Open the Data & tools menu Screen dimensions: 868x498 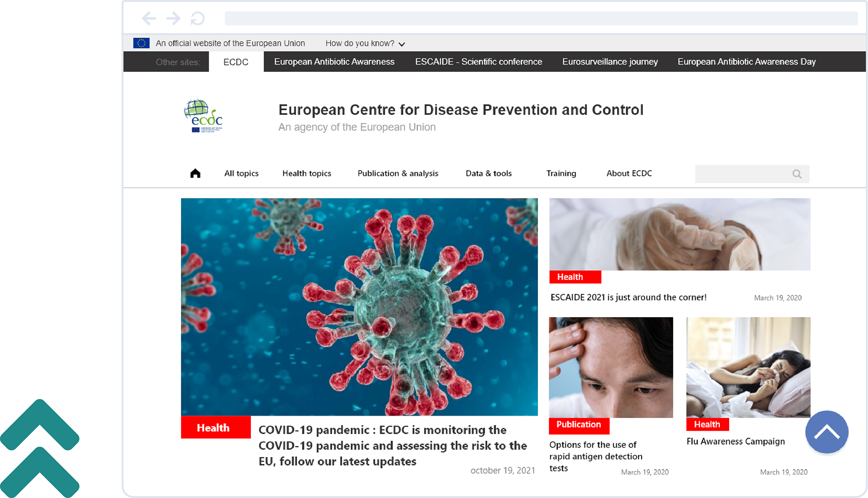489,173
